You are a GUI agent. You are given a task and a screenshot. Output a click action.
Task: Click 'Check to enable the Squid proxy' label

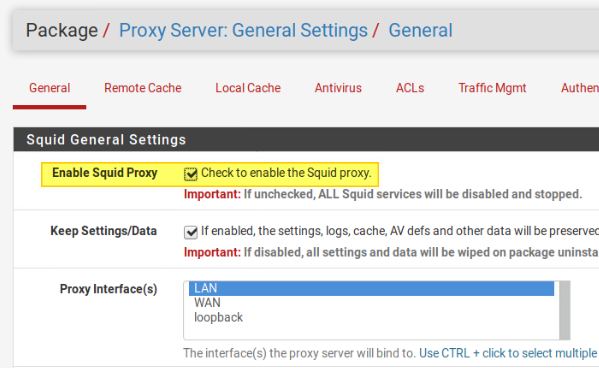(286, 173)
